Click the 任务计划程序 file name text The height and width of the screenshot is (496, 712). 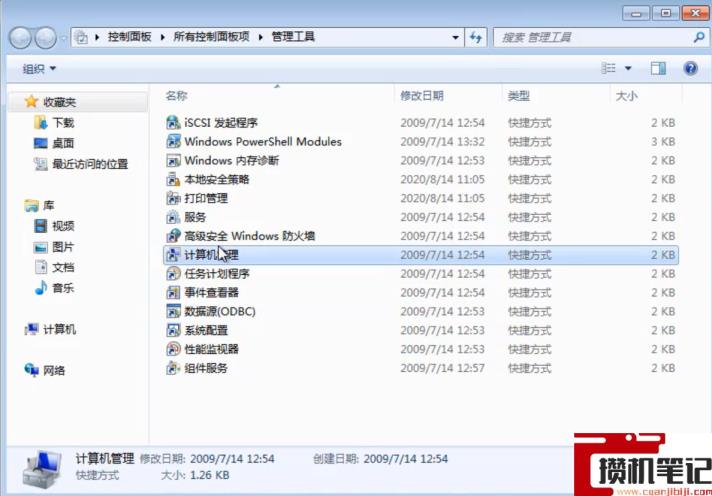[x=217, y=274]
